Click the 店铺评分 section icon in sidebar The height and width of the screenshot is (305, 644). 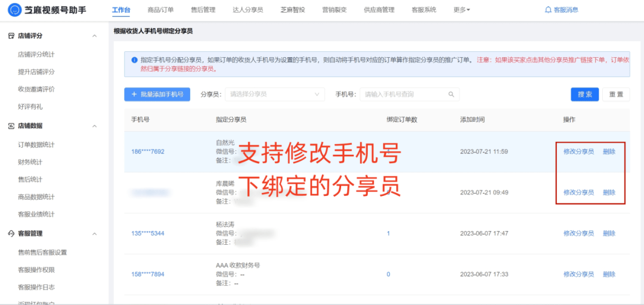11,36
